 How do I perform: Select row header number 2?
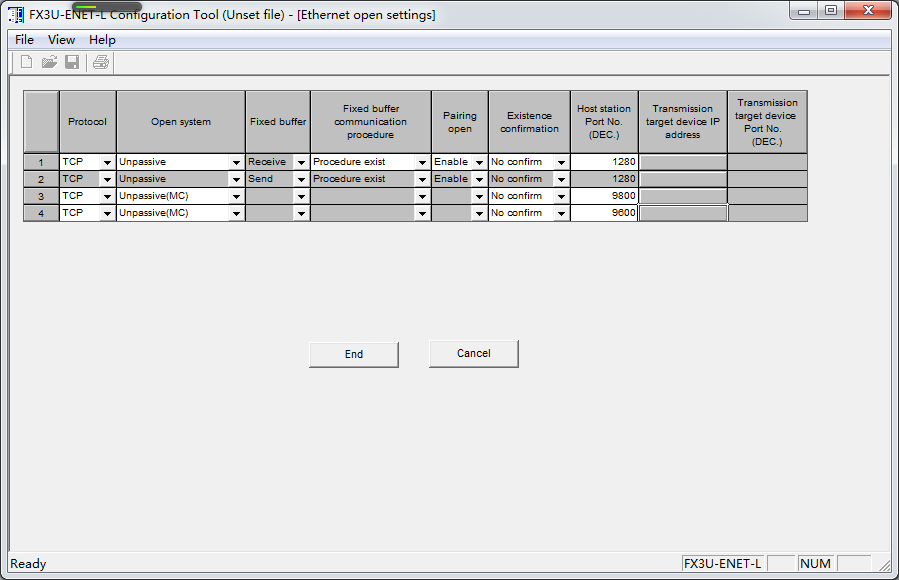pos(41,179)
